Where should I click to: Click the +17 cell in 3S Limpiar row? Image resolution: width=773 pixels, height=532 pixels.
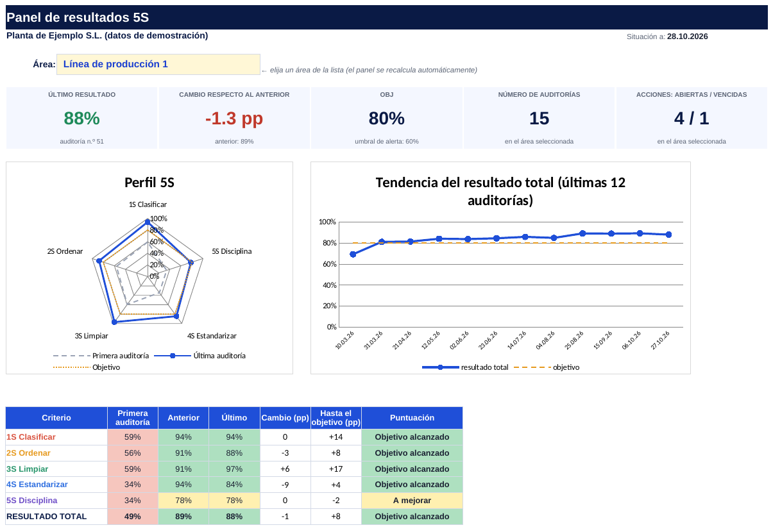(x=336, y=469)
